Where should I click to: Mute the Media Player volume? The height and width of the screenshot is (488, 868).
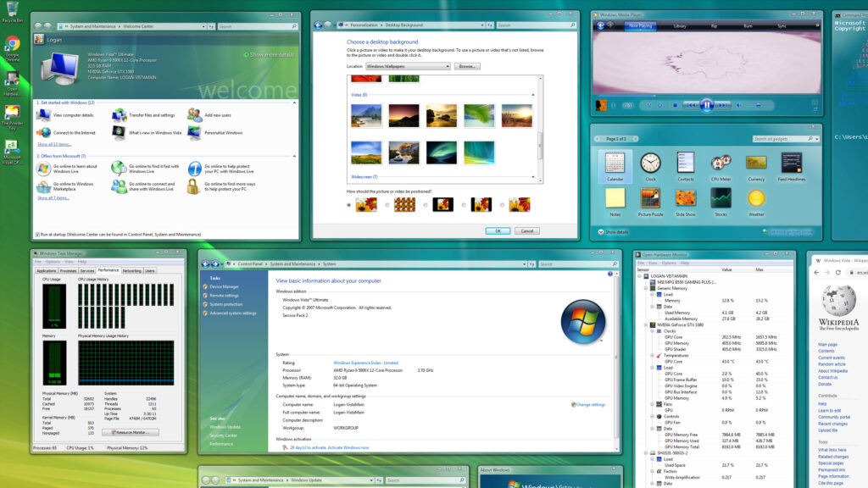[739, 105]
